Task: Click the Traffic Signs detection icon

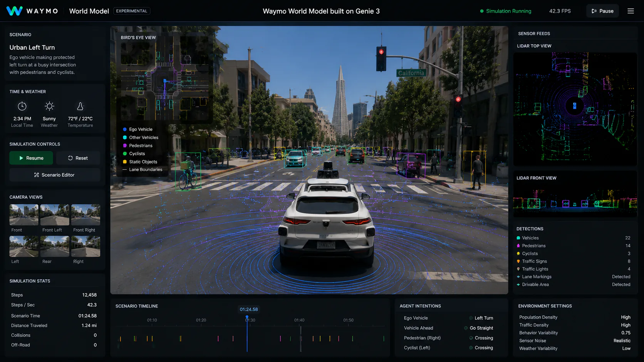Action: [518, 261]
